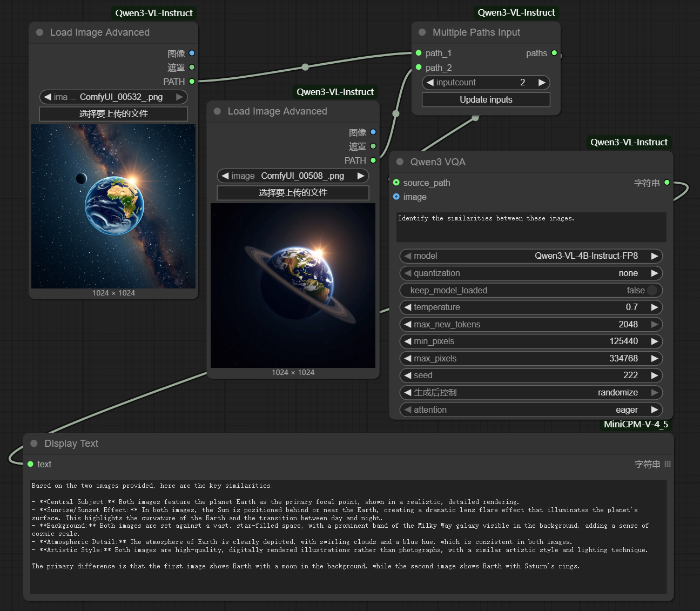Click the ringed Earth preview image

[x=293, y=286]
